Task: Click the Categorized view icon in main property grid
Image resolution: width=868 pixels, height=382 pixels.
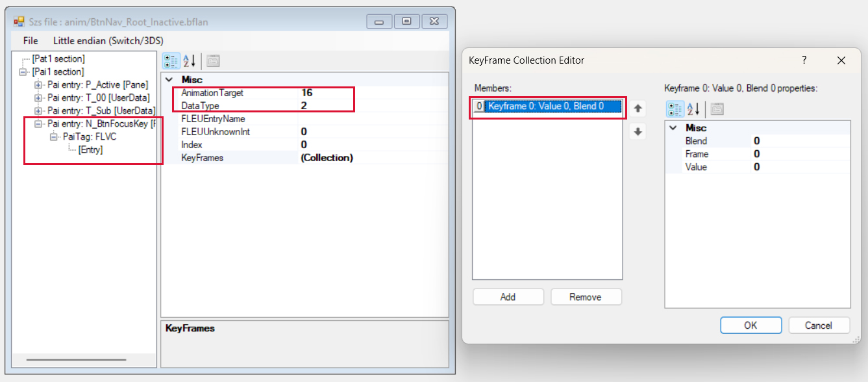Action: [171, 60]
